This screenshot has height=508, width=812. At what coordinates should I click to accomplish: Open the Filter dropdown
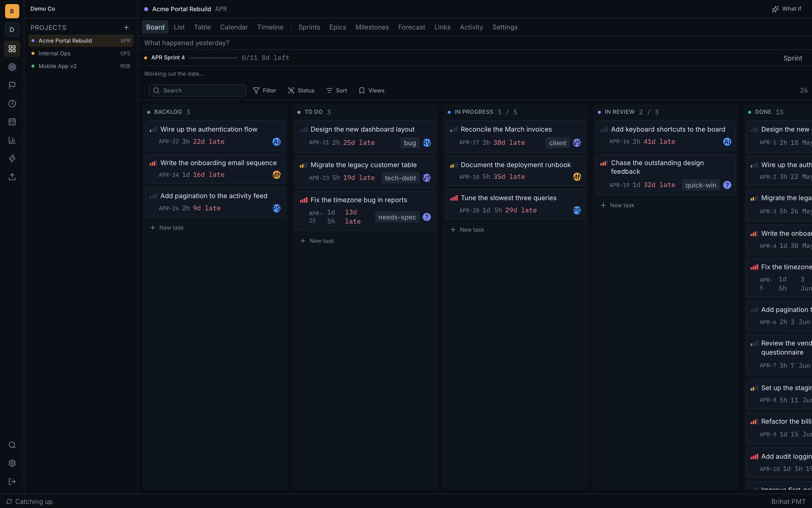point(265,91)
